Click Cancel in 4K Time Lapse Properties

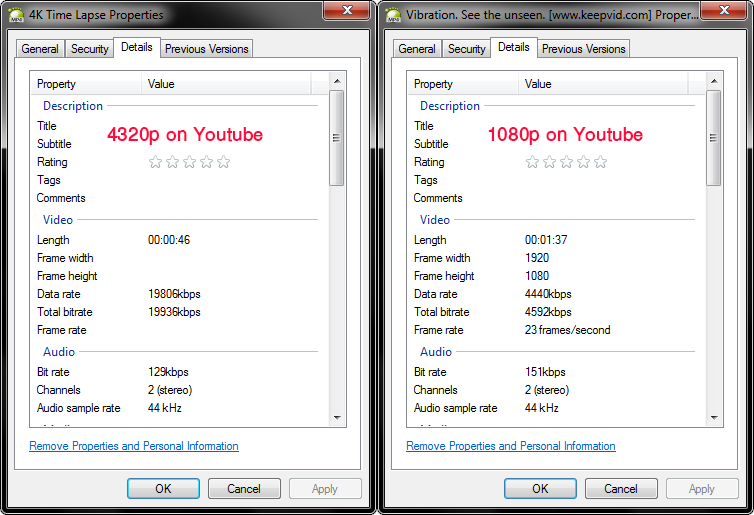pos(244,489)
